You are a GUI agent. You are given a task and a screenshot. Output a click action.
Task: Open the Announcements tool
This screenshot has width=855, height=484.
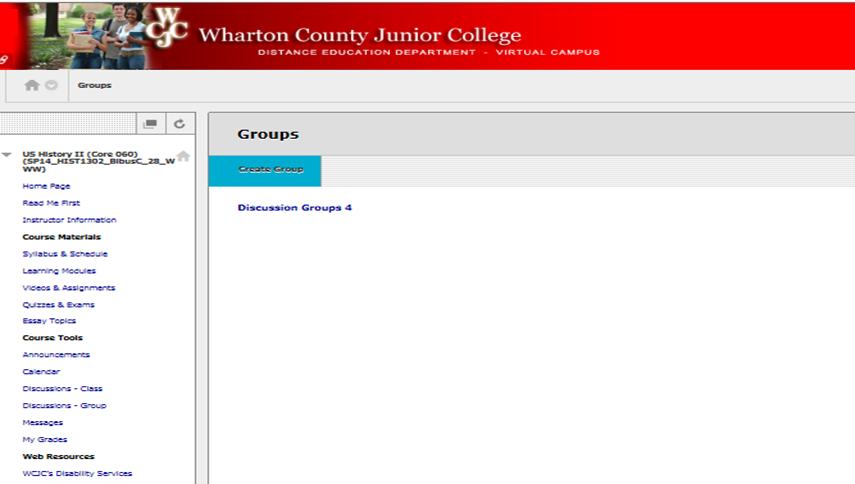[56, 354]
